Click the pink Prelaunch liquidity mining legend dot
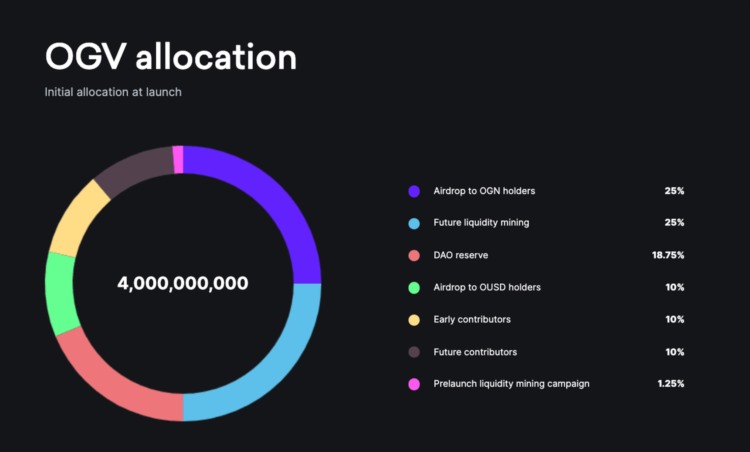The height and width of the screenshot is (452, 750). click(414, 384)
